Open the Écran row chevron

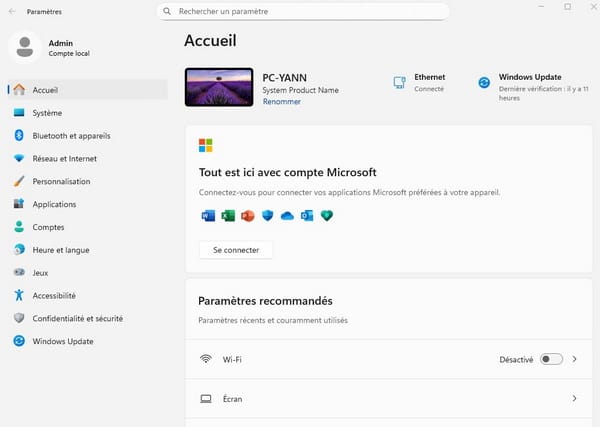574,398
